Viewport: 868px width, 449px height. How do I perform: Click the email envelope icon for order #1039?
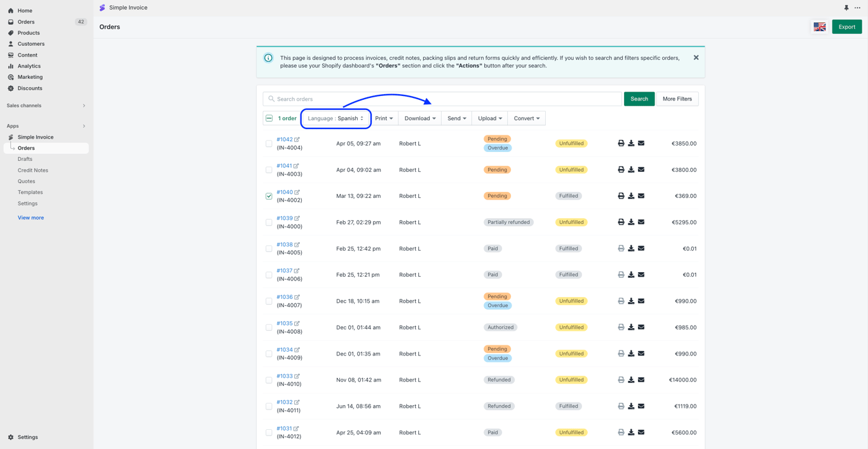pyautogui.click(x=641, y=222)
